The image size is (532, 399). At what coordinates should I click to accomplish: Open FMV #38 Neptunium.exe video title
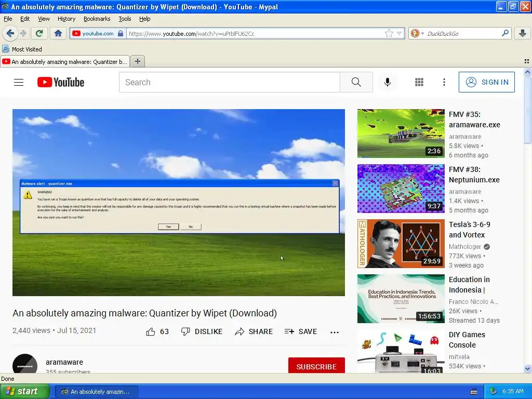coord(474,175)
